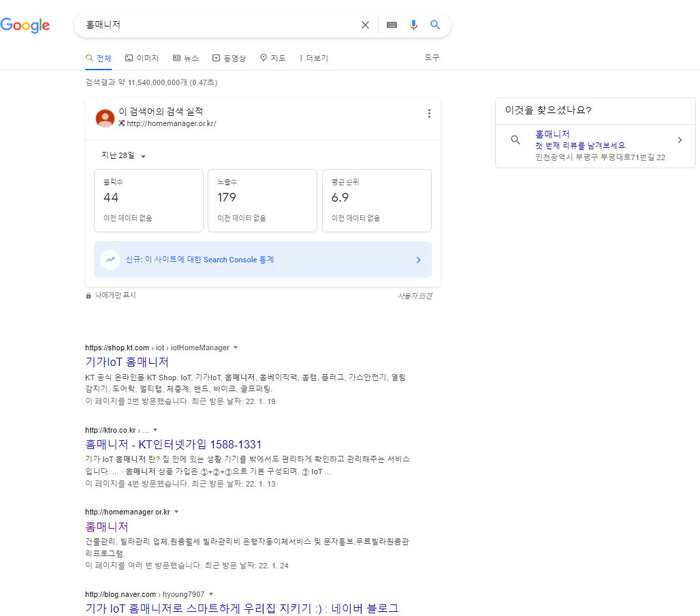Image resolution: width=700 pixels, height=616 pixels.
Task: Expand dropdown arrow beside homemanager.or.kr result
Action: (176, 512)
